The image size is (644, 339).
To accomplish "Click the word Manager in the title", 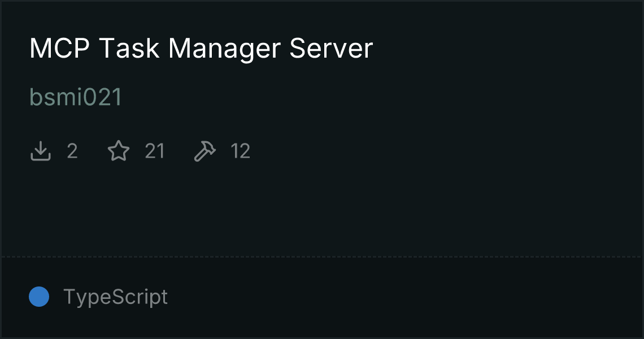I will [225, 49].
